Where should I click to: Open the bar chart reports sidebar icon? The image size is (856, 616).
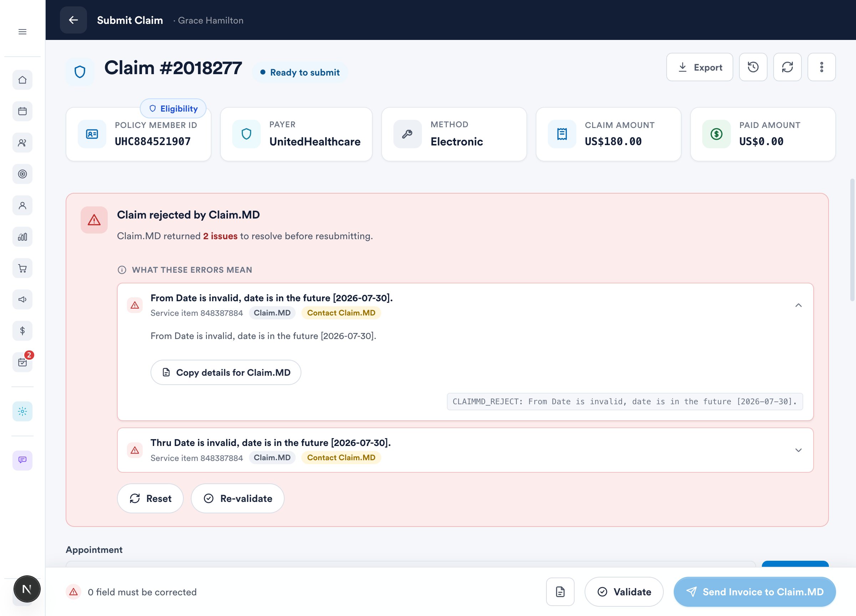click(x=22, y=237)
